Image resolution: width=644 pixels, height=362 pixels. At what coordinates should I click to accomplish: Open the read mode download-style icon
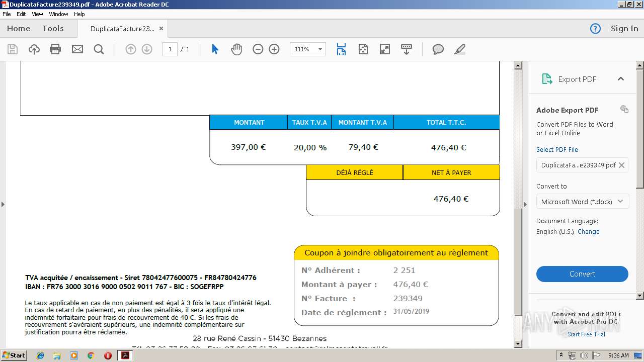pos(407,49)
